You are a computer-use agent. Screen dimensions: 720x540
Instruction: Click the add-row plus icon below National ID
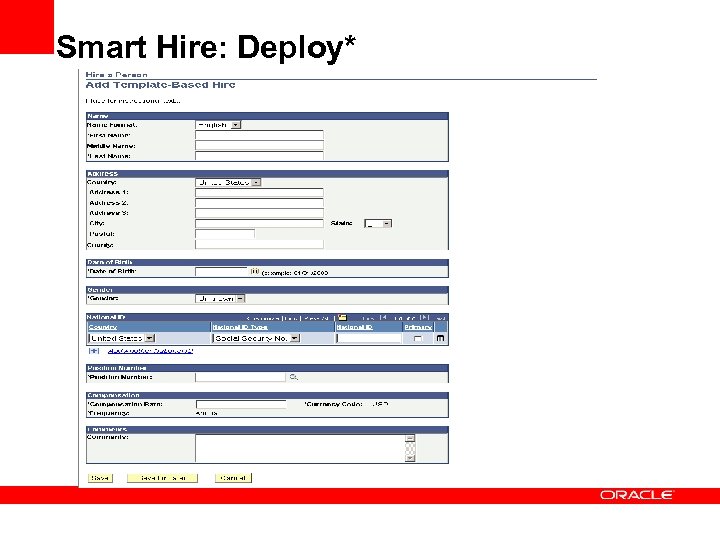click(x=94, y=351)
